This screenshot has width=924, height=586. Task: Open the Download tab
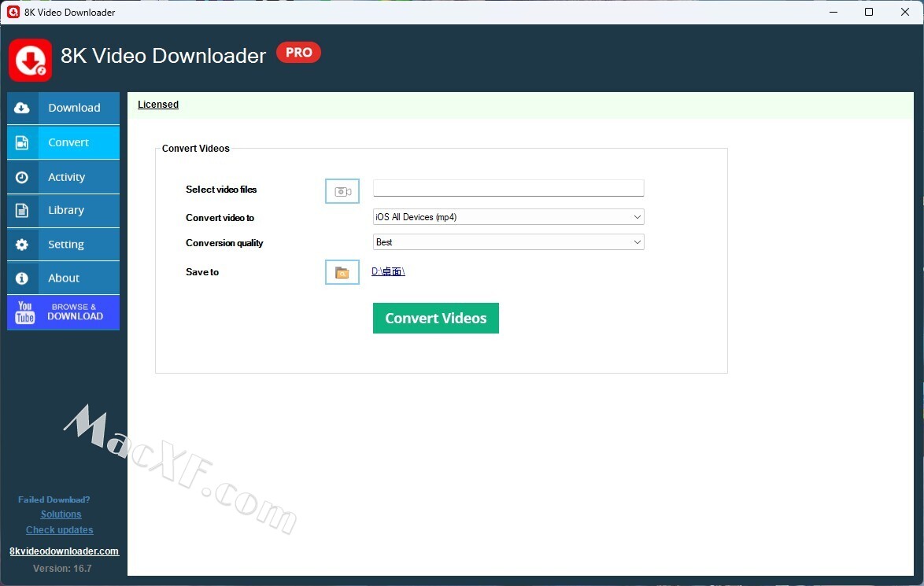63,108
